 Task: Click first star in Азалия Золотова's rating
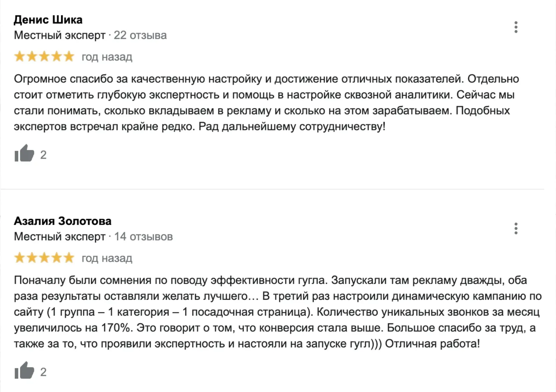pos(20,258)
